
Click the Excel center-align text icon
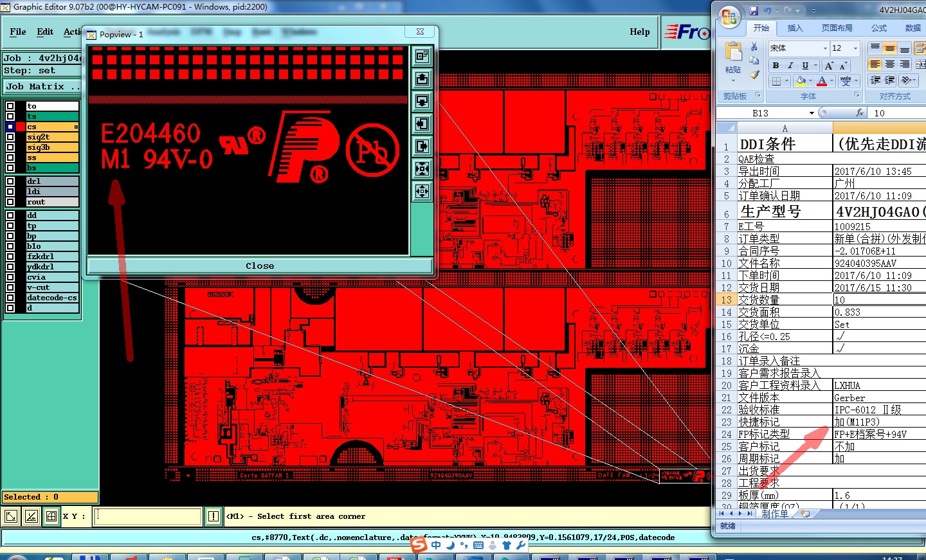pyautogui.click(x=890, y=64)
